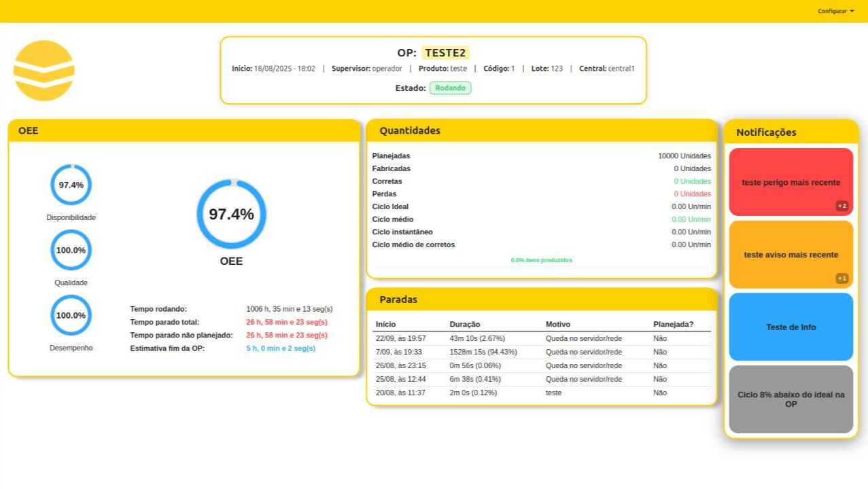Viewport: 868px width, 489px height.
Task: Open the Configurar dropdown menu
Action: click(x=835, y=11)
